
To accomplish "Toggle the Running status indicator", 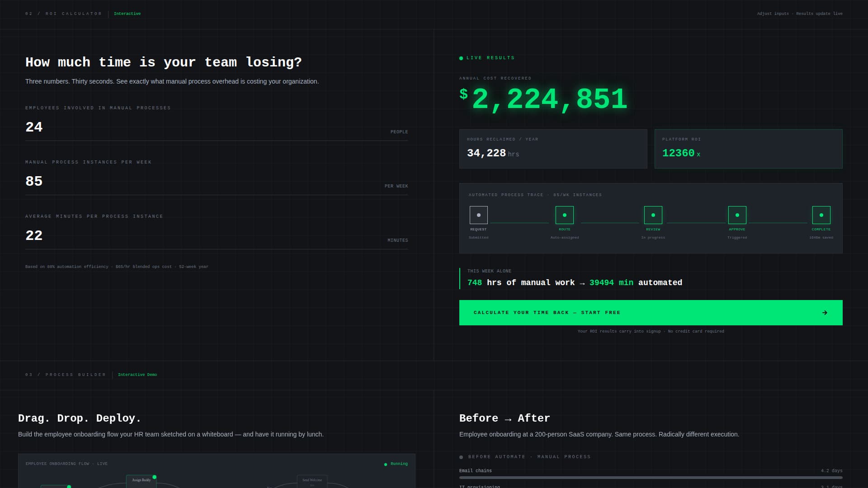I will click(x=385, y=464).
